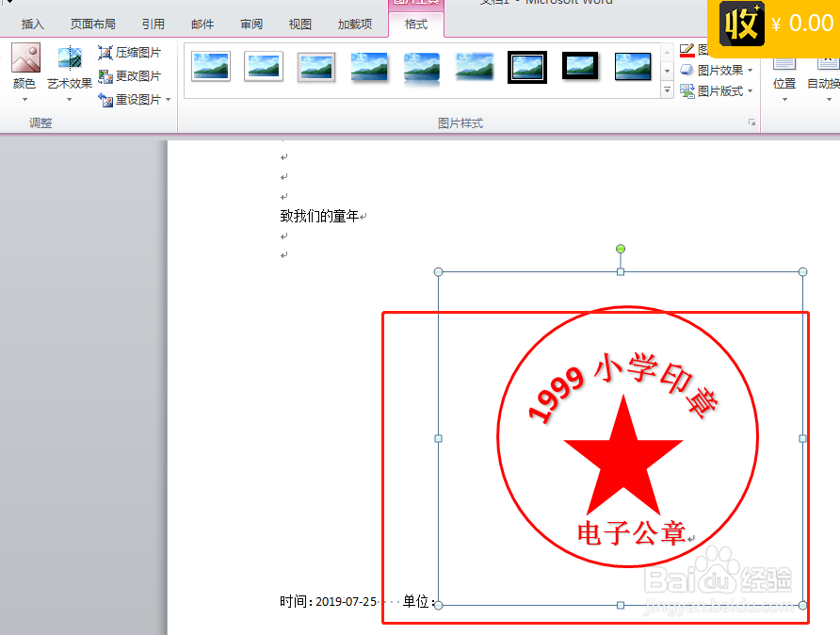This screenshot has height=635, width=840.
Task: Expand the 重设图片 dropdown arrow
Action: [x=169, y=100]
